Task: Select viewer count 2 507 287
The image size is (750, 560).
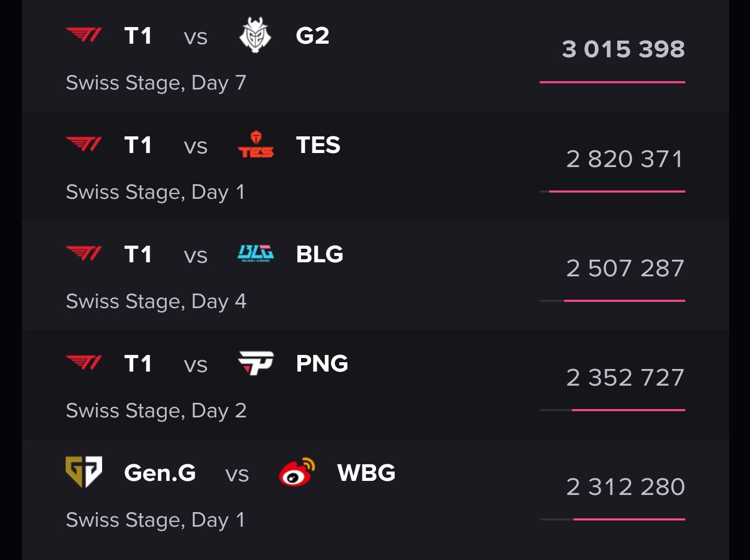Action: [625, 268]
